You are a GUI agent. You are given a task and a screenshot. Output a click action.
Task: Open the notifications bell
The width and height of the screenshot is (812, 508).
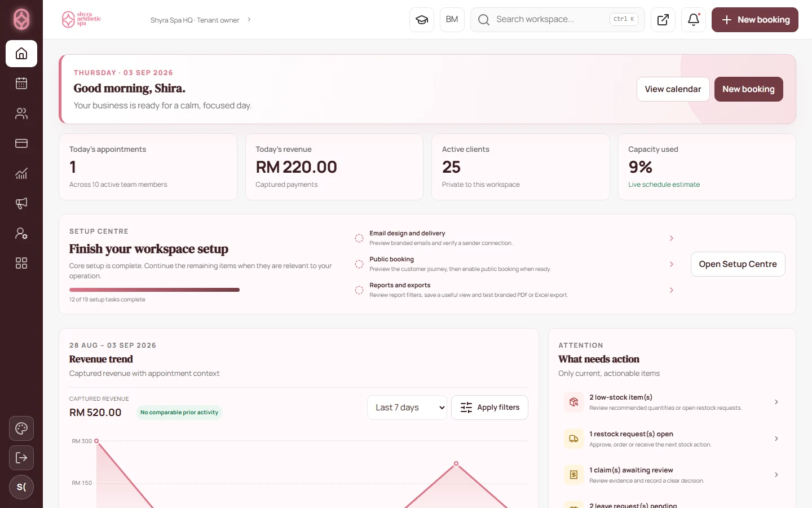point(694,20)
